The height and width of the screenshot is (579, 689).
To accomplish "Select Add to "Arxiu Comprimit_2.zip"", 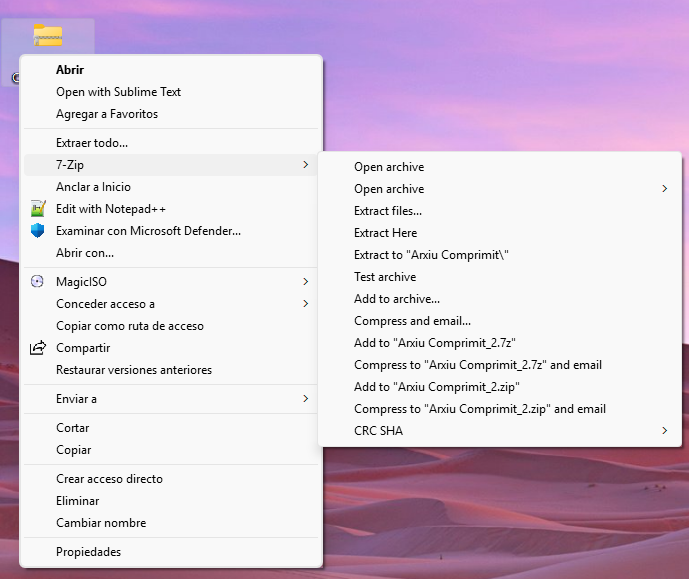I will 500,387.
